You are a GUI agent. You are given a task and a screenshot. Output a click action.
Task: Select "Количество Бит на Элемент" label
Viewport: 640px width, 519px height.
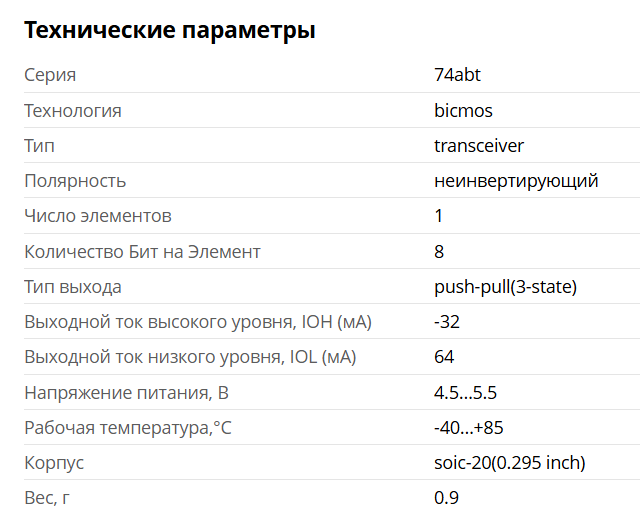142,252
